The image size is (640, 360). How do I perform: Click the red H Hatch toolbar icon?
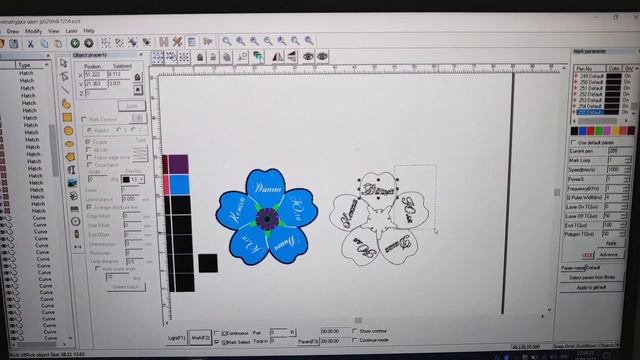[x=164, y=42]
